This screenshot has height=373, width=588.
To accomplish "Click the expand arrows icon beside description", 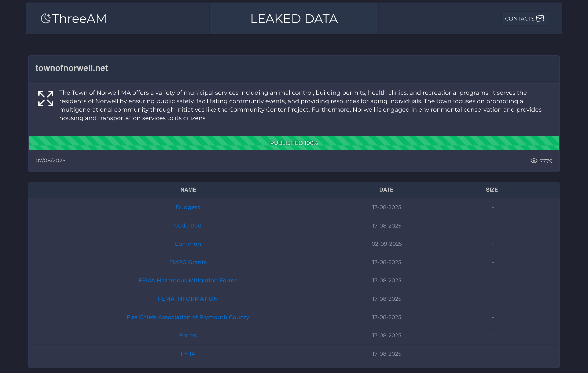I will [46, 99].
